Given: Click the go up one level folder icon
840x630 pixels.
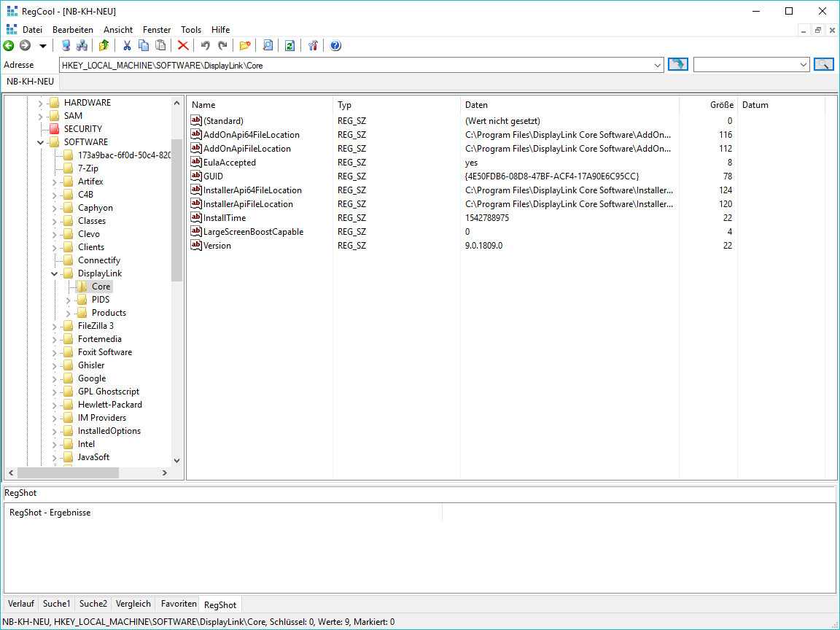Looking at the screenshot, I should (x=104, y=45).
